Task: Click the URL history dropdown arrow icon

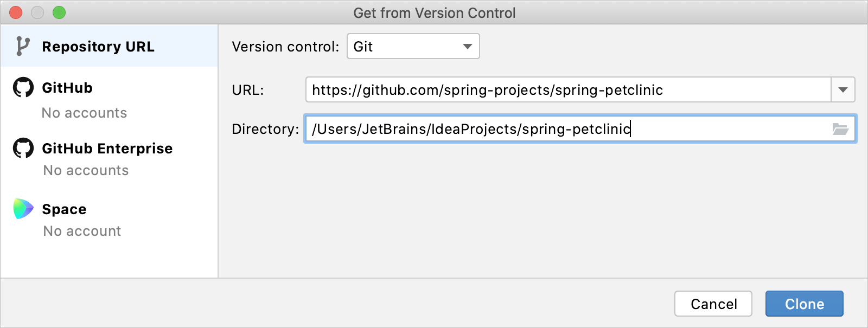Action: [x=844, y=90]
